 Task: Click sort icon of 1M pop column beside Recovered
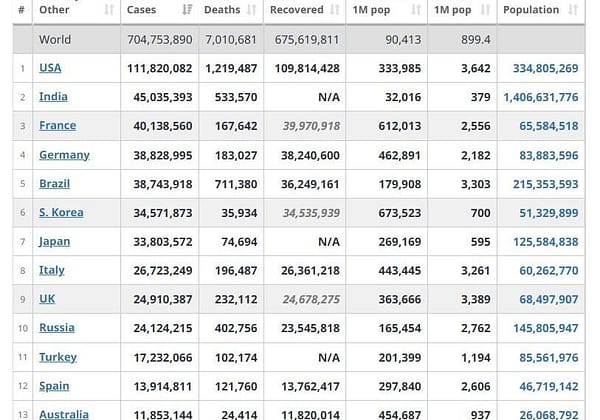[x=416, y=10]
